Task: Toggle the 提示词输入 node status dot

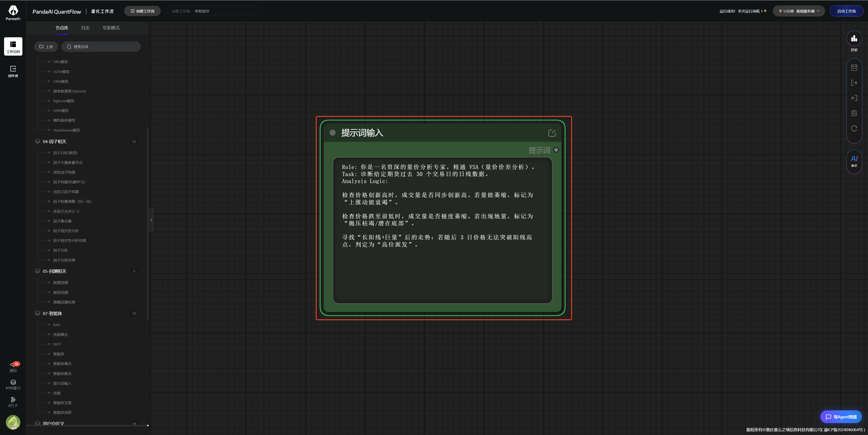Action: tap(332, 133)
